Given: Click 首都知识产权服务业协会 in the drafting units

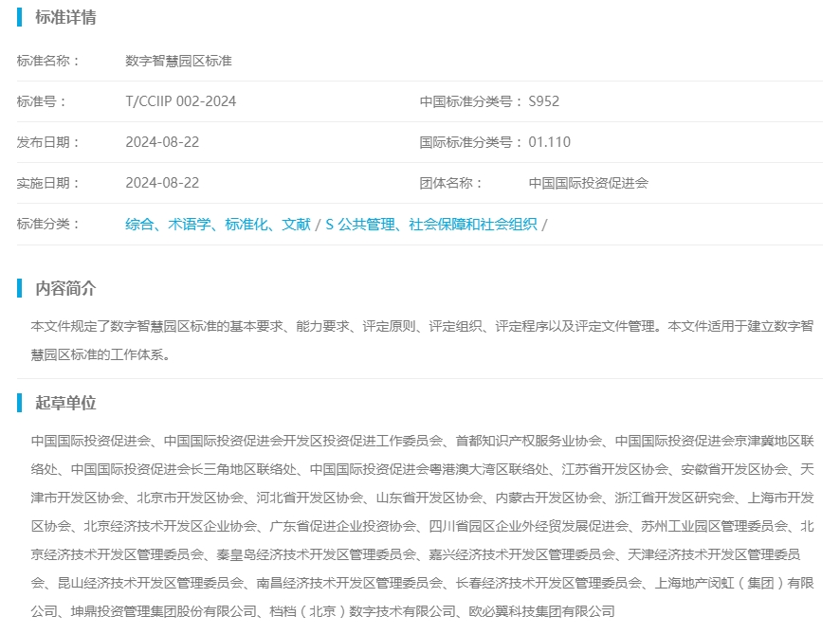Looking at the screenshot, I should pyautogui.click(x=528, y=441).
